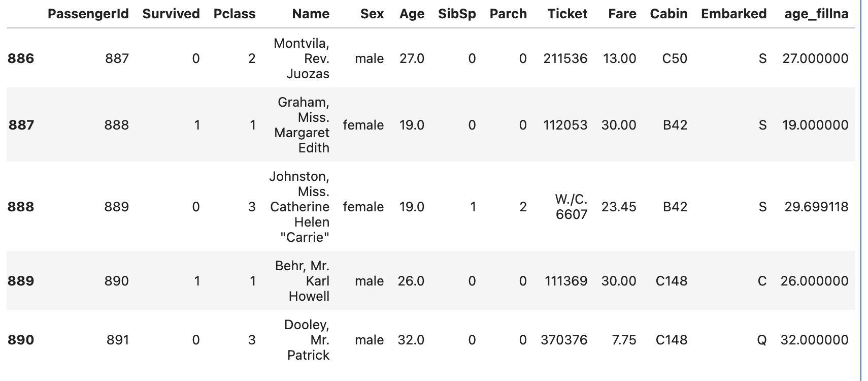This screenshot has width=868, height=381.
Task: Click the Parch column header
Action: [x=508, y=14]
